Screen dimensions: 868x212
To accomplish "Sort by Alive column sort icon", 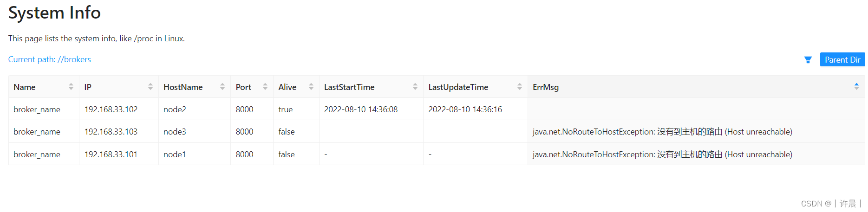I will pos(311,87).
